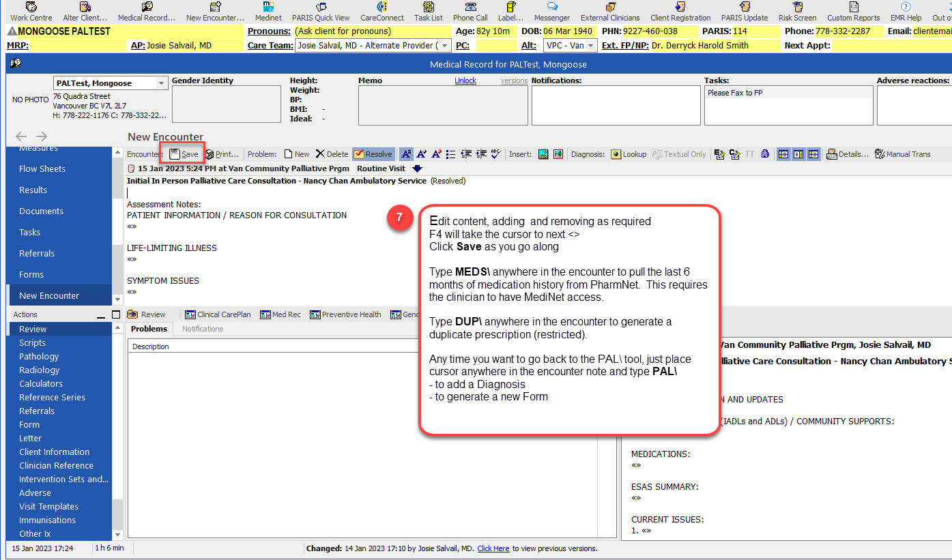Save the encounter
This screenshot has width=952, height=560.
pyautogui.click(x=184, y=154)
